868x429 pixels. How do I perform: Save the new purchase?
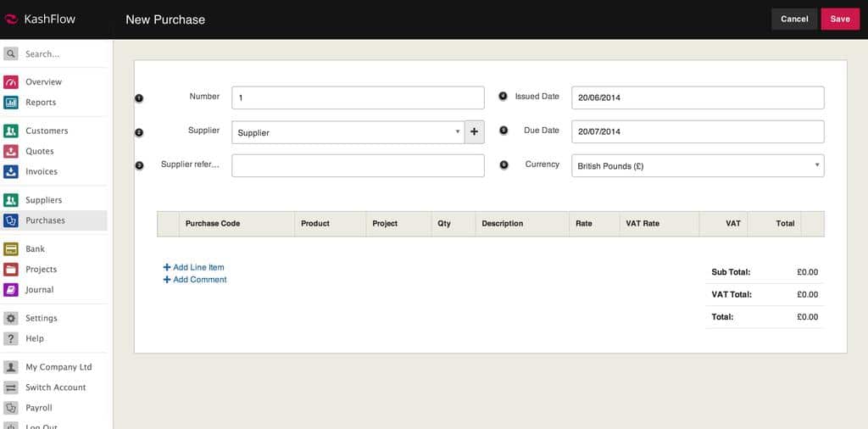(x=839, y=19)
